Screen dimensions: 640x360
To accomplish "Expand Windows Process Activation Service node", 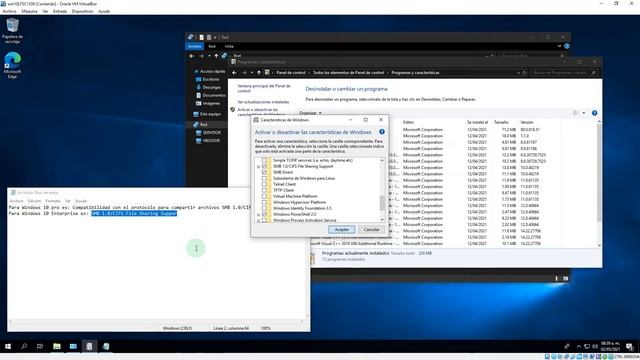I will click(258, 220).
